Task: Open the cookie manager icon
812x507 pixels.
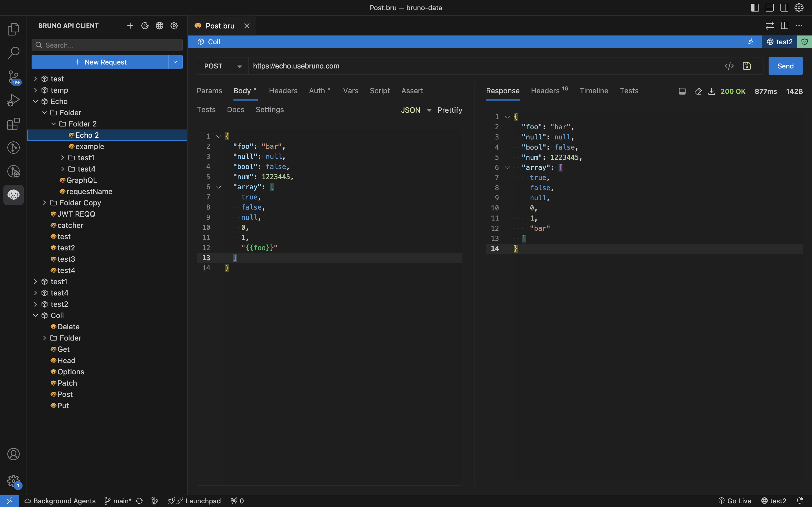Action: (145, 25)
